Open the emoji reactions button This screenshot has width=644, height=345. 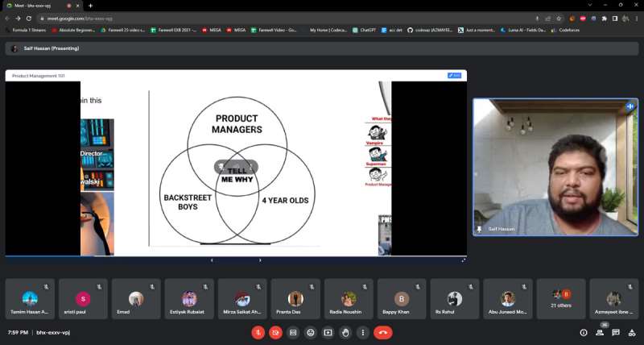[311, 332]
